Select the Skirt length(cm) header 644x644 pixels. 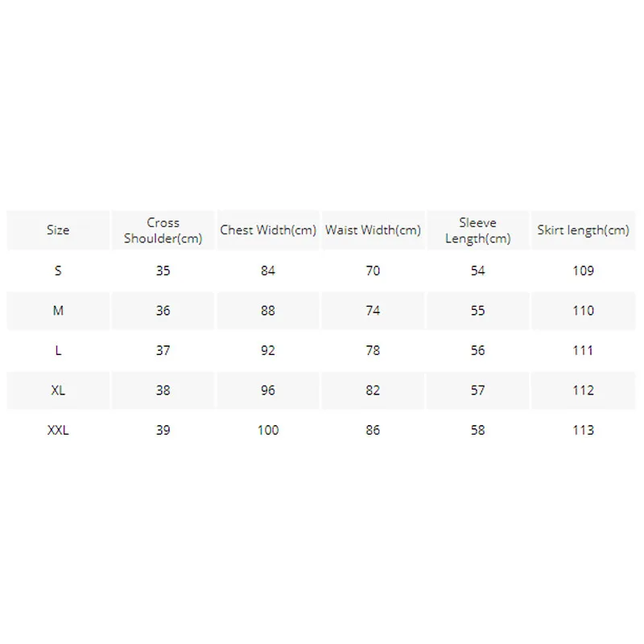point(583,230)
